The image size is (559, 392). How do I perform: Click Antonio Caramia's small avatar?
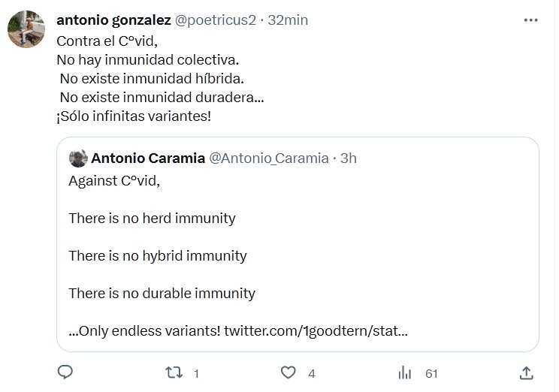[x=77, y=158]
